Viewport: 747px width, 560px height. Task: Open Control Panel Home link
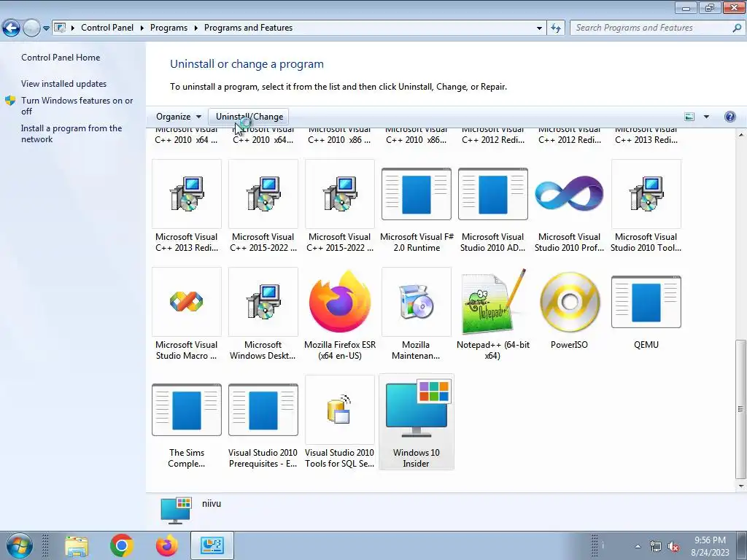coord(61,57)
